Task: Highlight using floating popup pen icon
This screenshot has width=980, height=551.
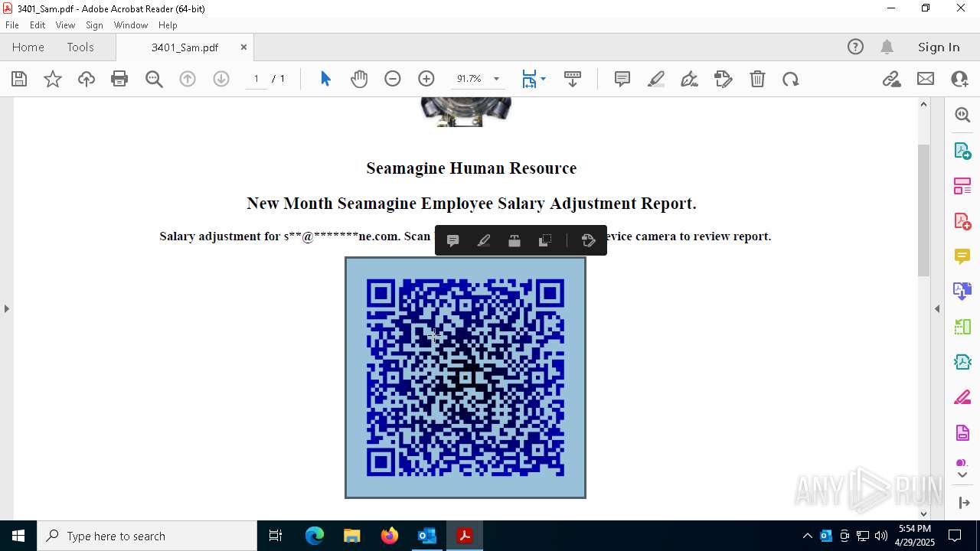Action: pos(483,240)
